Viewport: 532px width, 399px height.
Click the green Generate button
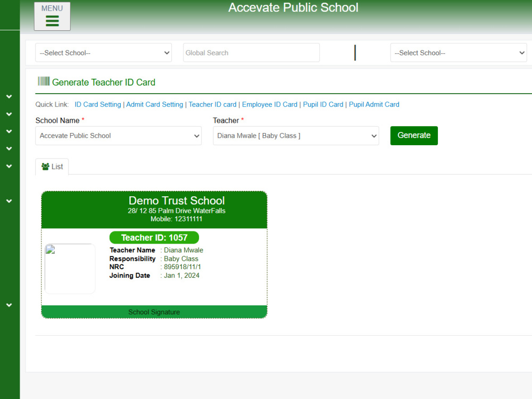(414, 135)
